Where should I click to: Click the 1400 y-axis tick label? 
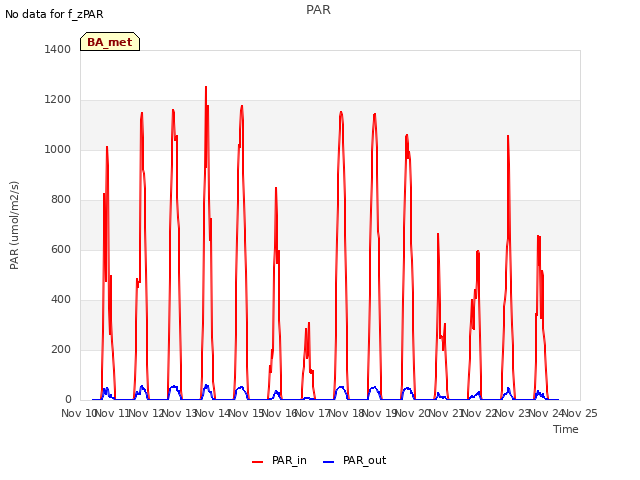(x=58, y=49)
